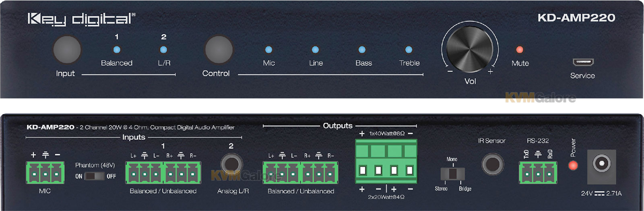The image size is (644, 211).
Task: Click the MIC green terminal block connector
Action: [x=45, y=173]
